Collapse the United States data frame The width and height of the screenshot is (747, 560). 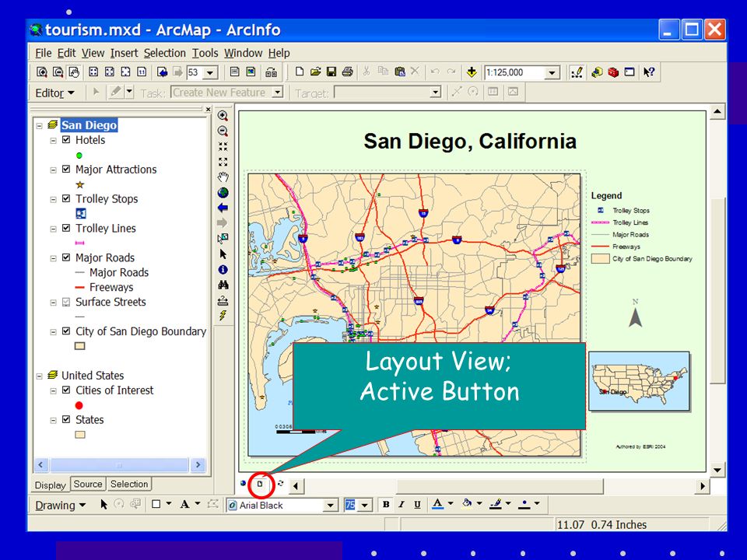point(39,376)
